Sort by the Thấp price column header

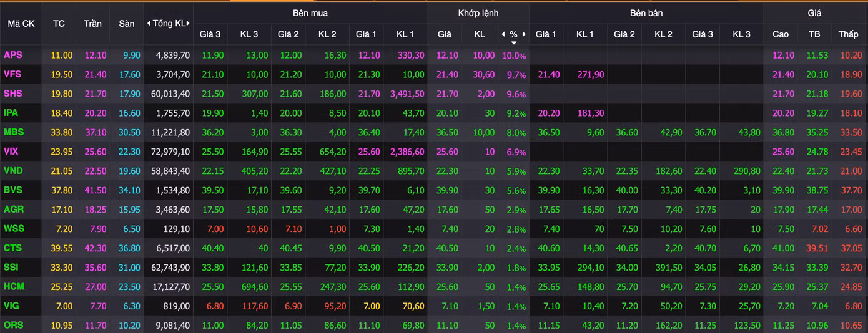[x=848, y=34]
